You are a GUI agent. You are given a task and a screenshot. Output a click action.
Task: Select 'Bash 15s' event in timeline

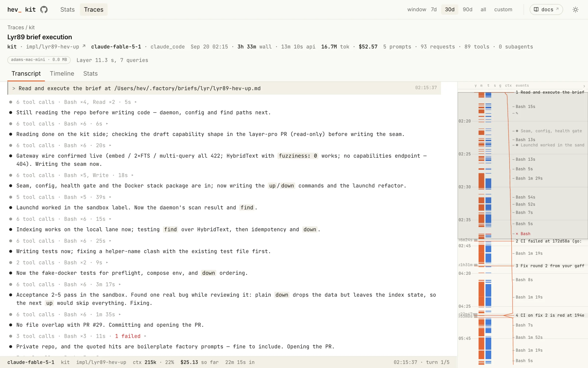click(x=525, y=107)
